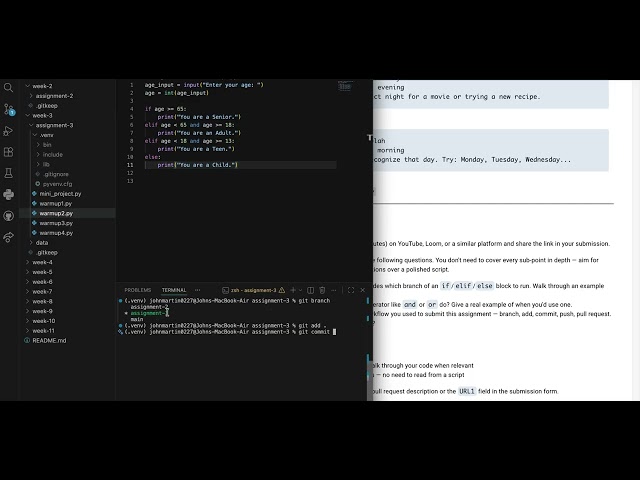The width and height of the screenshot is (640, 480).
Task: Click the new terminal plus icon
Action: pyautogui.click(x=293, y=290)
